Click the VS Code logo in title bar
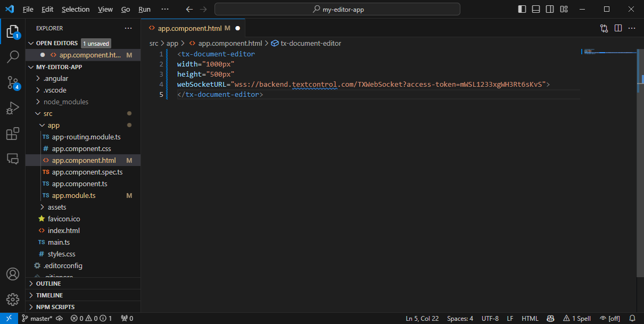Image resolution: width=644 pixels, height=324 pixels. pos(9,9)
